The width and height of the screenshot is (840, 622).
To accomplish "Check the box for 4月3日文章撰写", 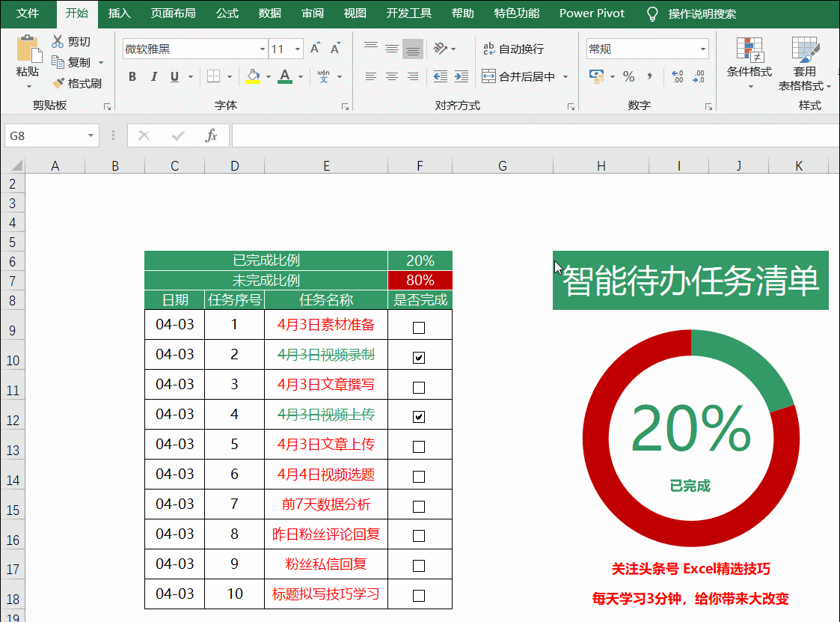I will click(x=419, y=388).
